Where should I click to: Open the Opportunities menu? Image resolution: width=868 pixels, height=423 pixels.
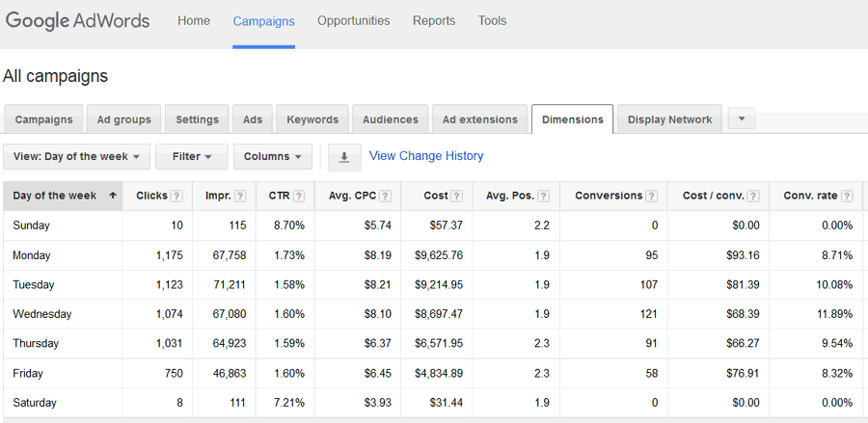click(x=354, y=21)
